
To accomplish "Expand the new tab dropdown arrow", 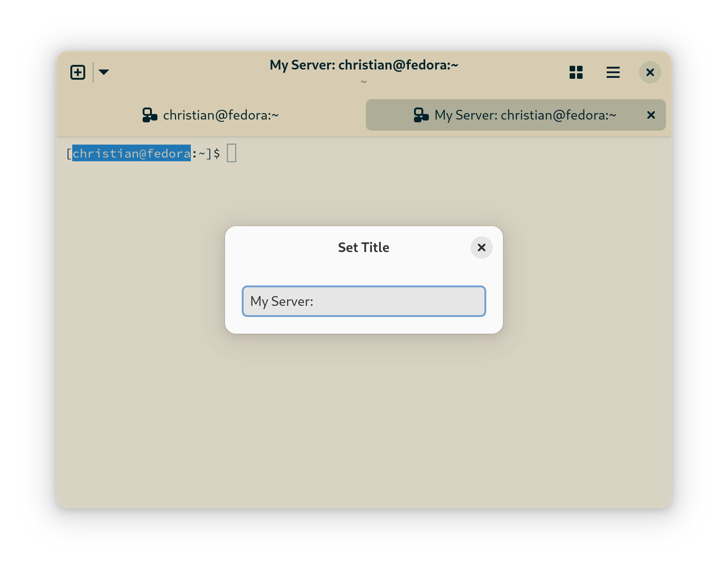I will coord(104,72).
